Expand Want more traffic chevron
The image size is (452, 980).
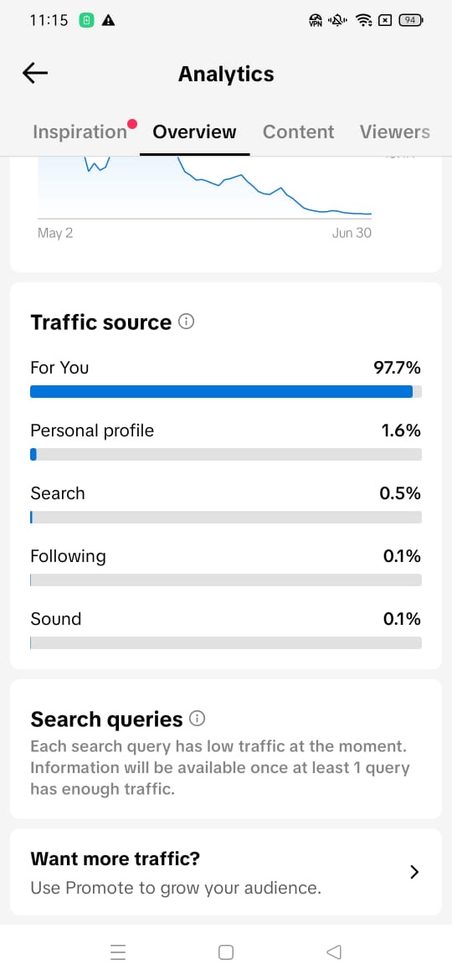(414, 873)
